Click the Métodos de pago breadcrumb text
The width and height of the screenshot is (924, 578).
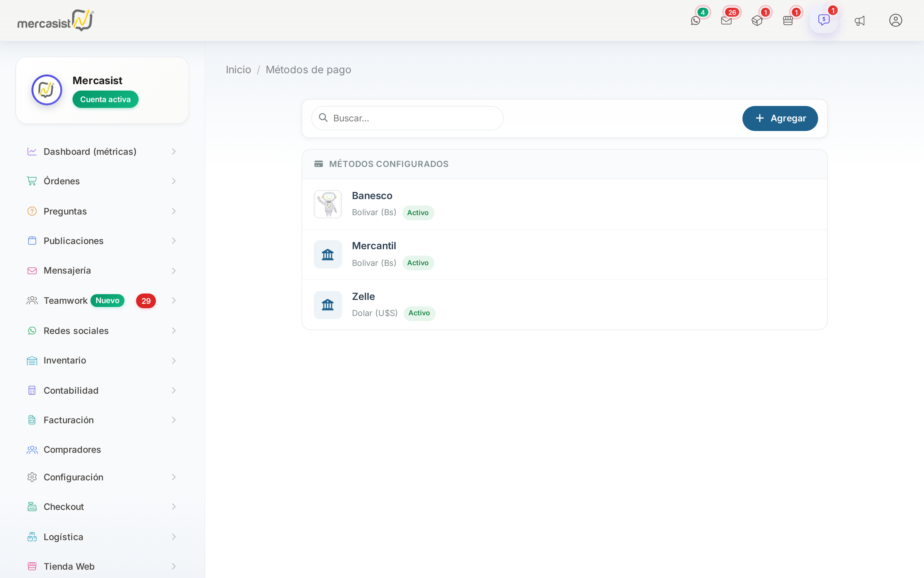[x=308, y=70]
